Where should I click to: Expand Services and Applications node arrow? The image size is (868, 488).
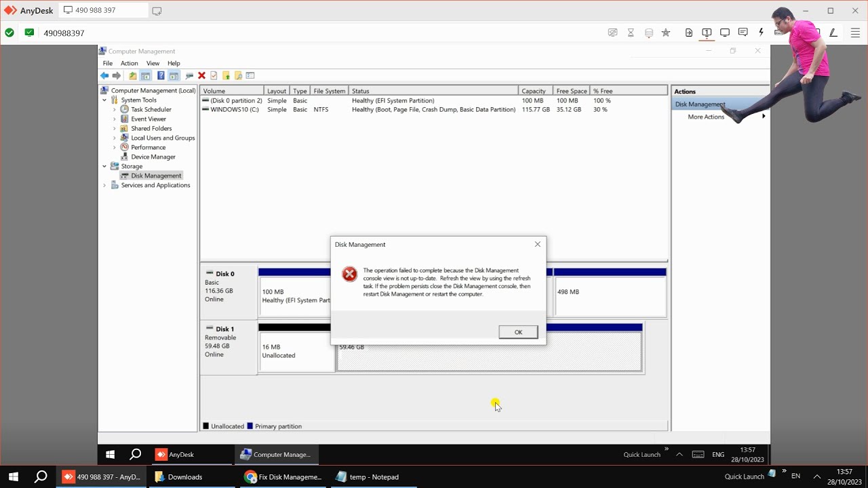[x=104, y=185]
